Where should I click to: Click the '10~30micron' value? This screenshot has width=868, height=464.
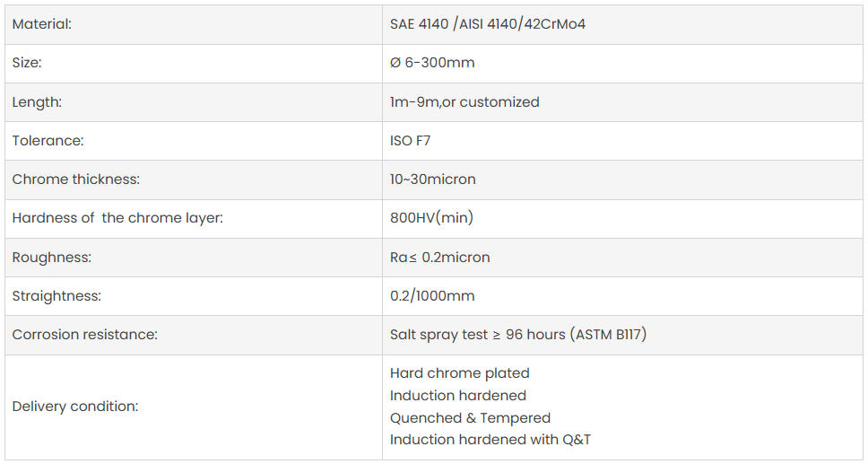[433, 179]
